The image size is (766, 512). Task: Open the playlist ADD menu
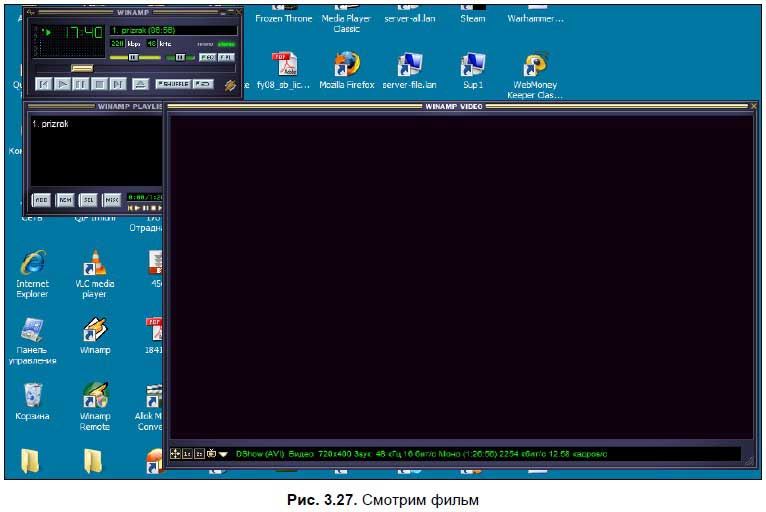tap(41, 199)
